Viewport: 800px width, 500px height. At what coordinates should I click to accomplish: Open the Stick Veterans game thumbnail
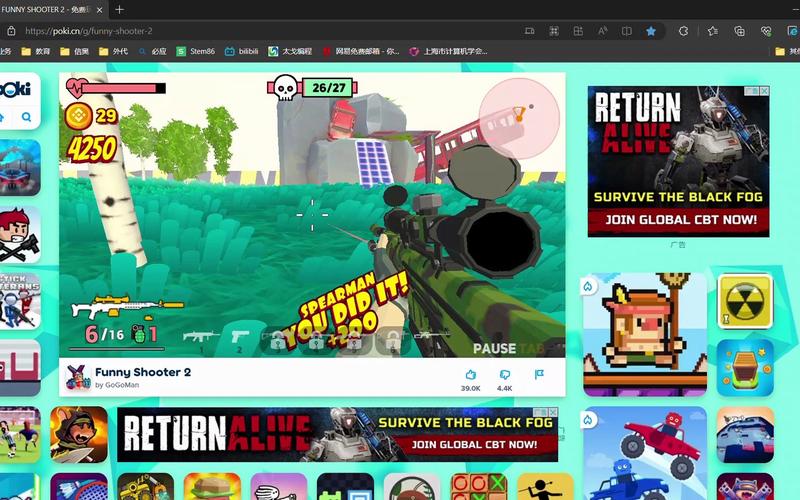coord(19,301)
